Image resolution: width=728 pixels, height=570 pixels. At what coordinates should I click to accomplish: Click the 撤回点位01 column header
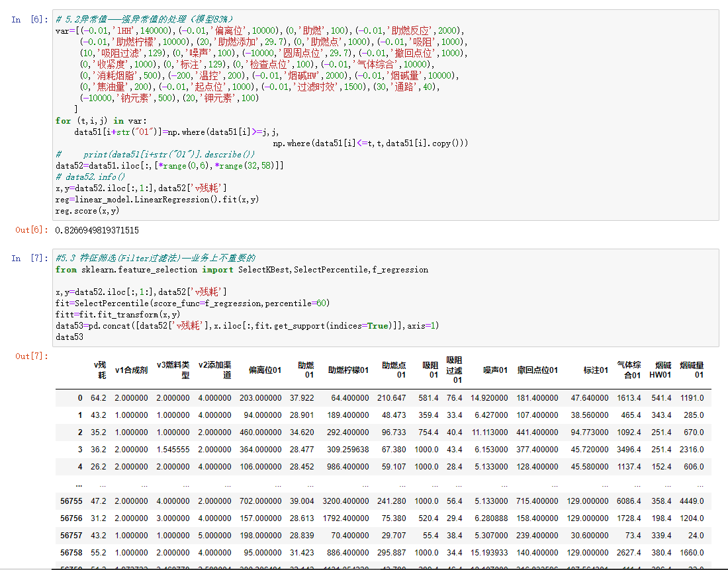pyautogui.click(x=537, y=370)
